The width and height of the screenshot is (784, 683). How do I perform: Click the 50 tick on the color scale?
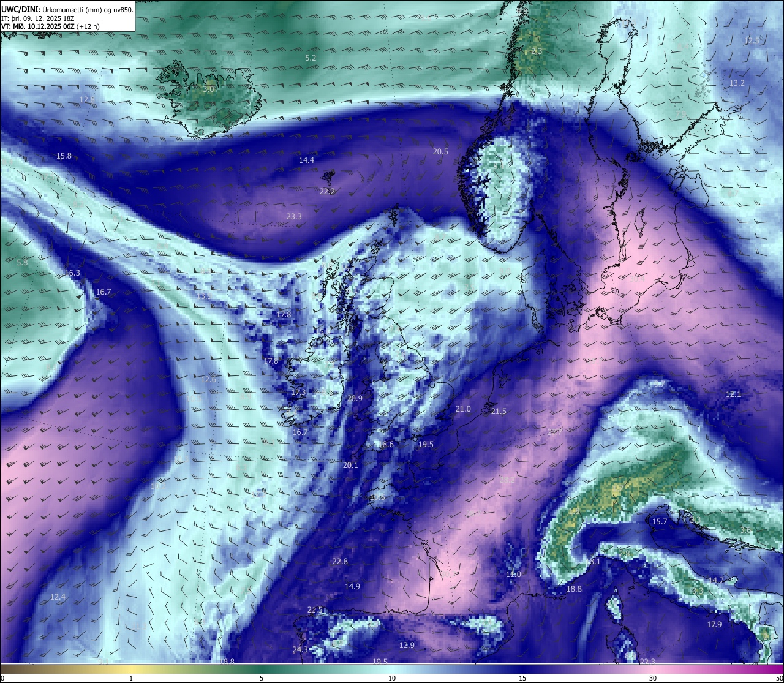click(779, 678)
